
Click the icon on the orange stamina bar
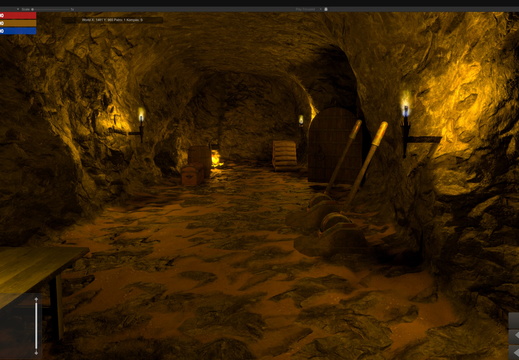[2, 23]
